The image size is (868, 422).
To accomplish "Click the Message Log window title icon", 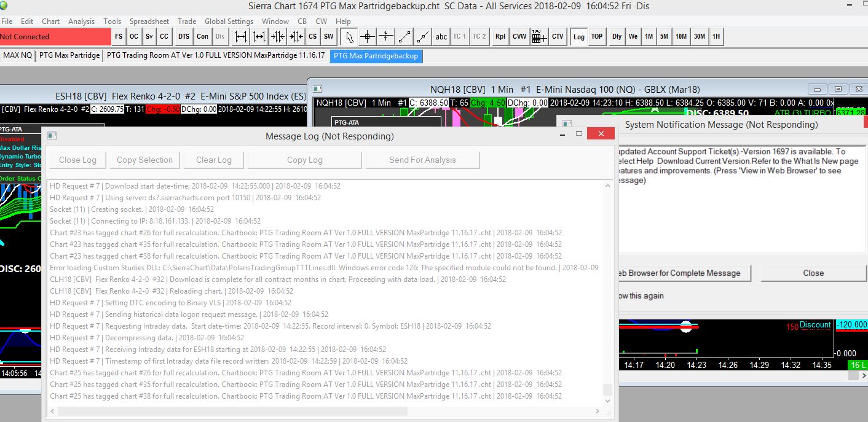I will click(52, 136).
